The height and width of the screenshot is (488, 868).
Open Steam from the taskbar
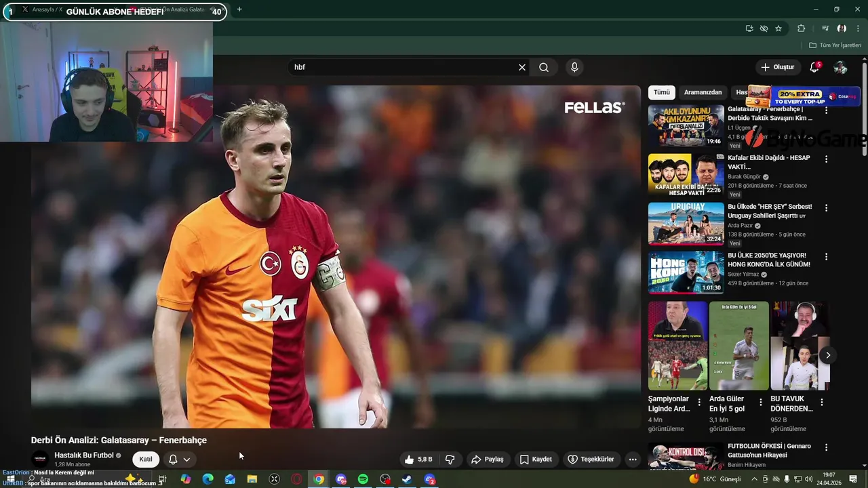coord(407,479)
